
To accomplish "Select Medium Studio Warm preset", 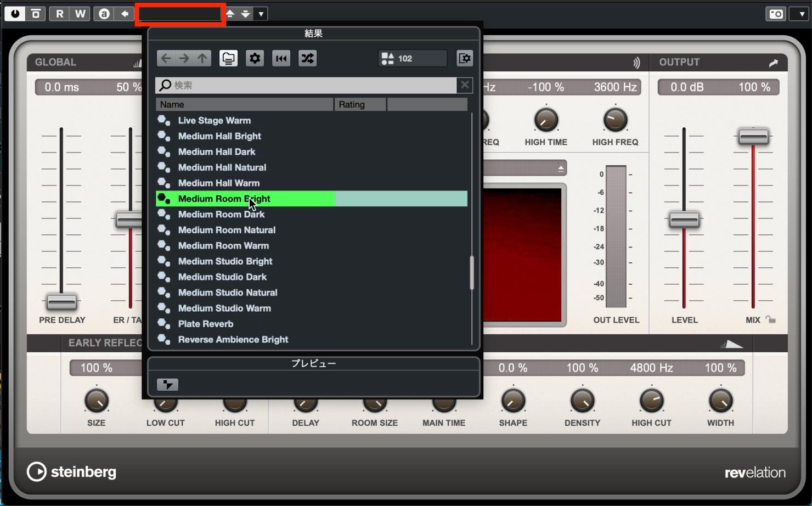I will coord(312,308).
